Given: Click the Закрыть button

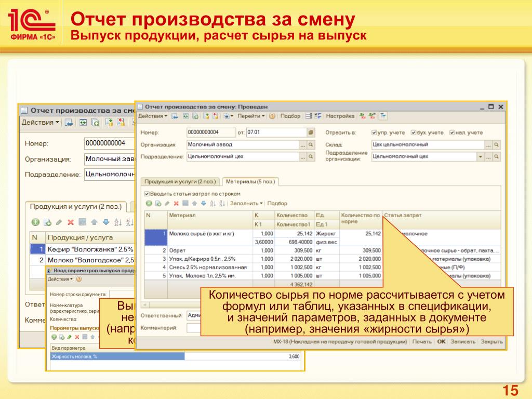Looking at the screenshot, I should pos(491,342).
